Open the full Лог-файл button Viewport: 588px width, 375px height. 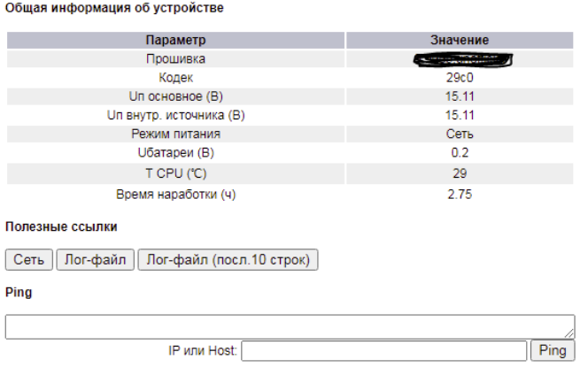tap(96, 260)
